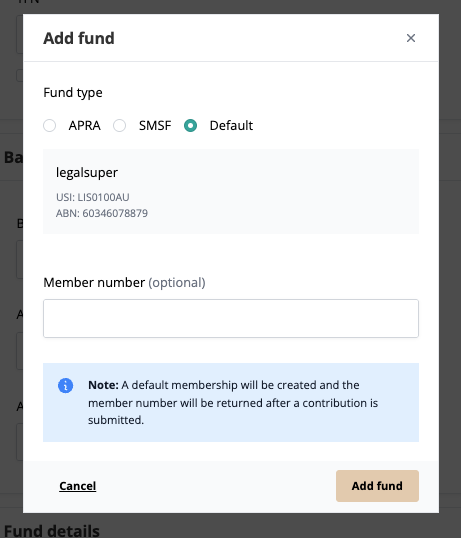This screenshot has height=538, width=461.
Task: Select the Default fund type radio button
Action: (190, 126)
